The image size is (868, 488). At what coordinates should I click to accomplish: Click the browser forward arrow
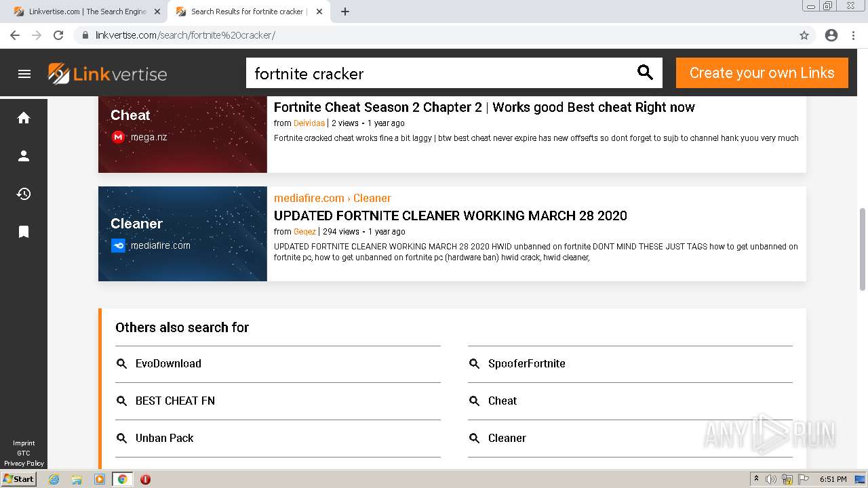coord(37,35)
